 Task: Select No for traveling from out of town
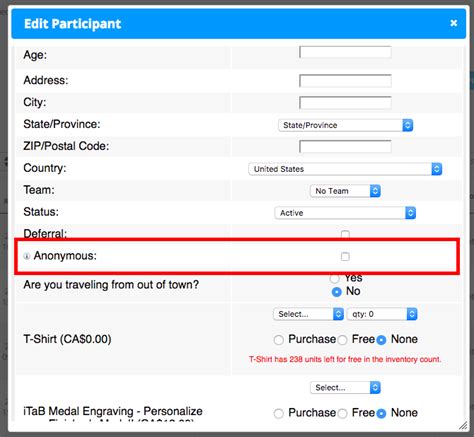click(x=337, y=292)
